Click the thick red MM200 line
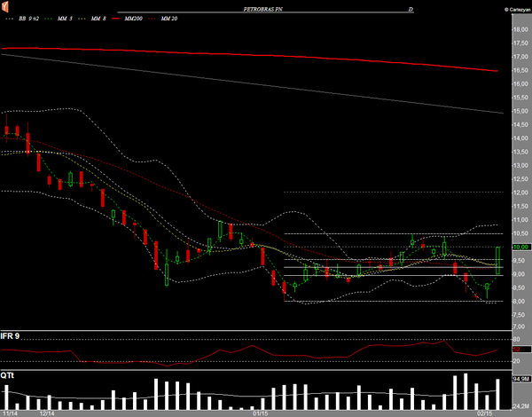Viewport: 532px width, 417px height. tap(266, 53)
